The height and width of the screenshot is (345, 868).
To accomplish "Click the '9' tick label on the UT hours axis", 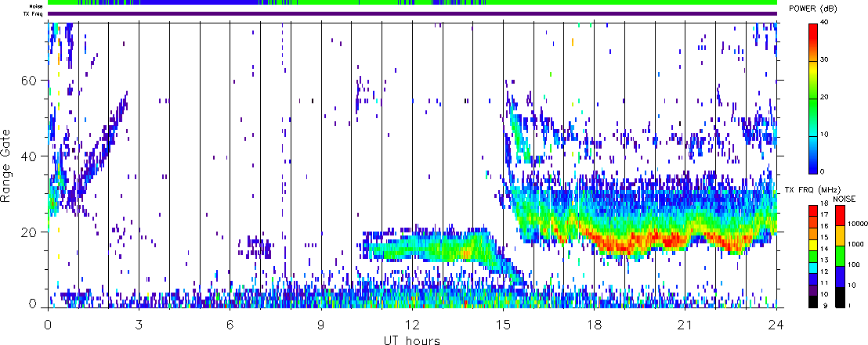I will coord(321,325).
